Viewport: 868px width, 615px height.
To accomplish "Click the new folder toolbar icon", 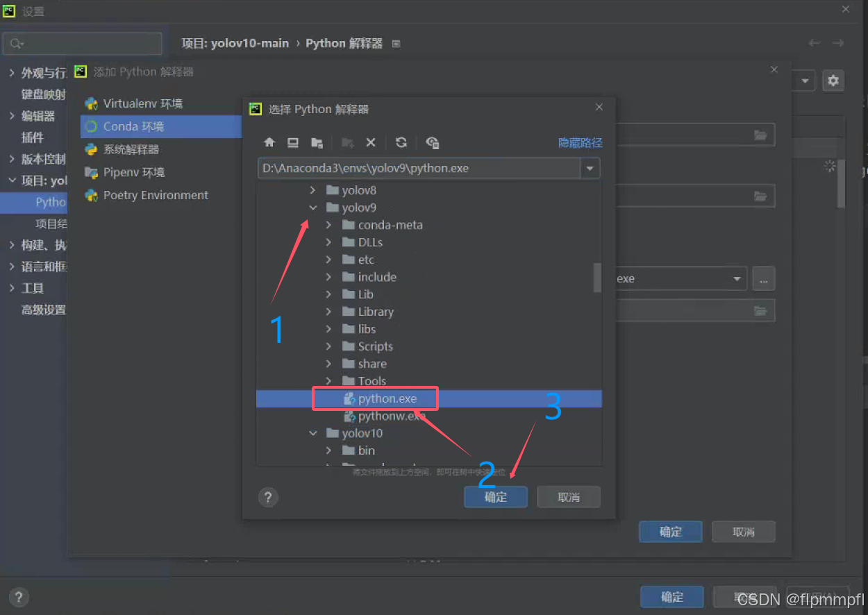I will tap(347, 142).
